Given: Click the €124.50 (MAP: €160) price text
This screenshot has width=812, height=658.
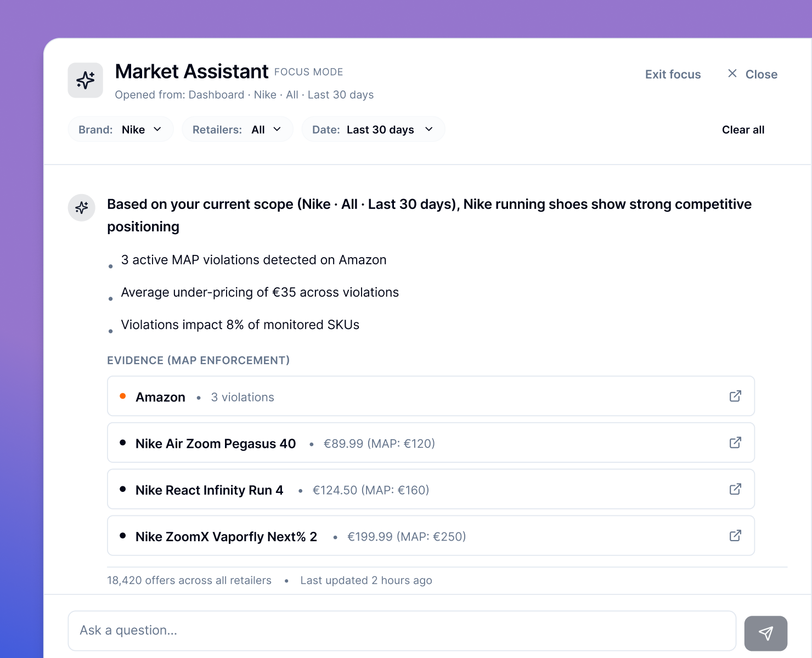Looking at the screenshot, I should tap(371, 490).
